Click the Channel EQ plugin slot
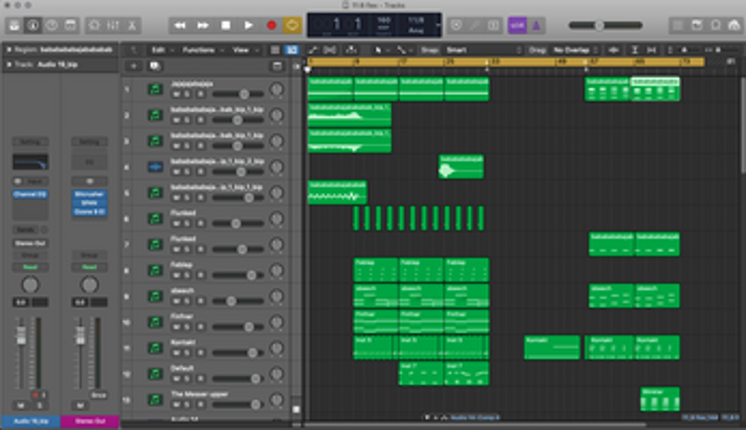 coord(30,195)
